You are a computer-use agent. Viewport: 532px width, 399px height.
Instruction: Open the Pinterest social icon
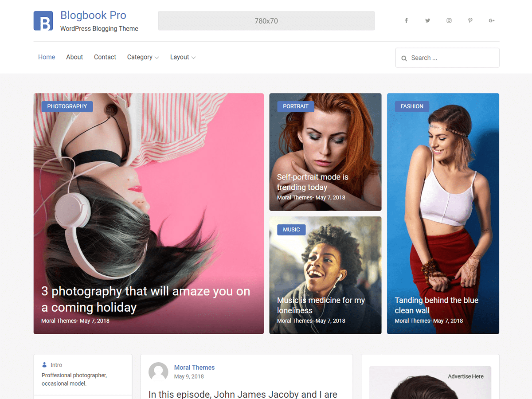(470, 20)
